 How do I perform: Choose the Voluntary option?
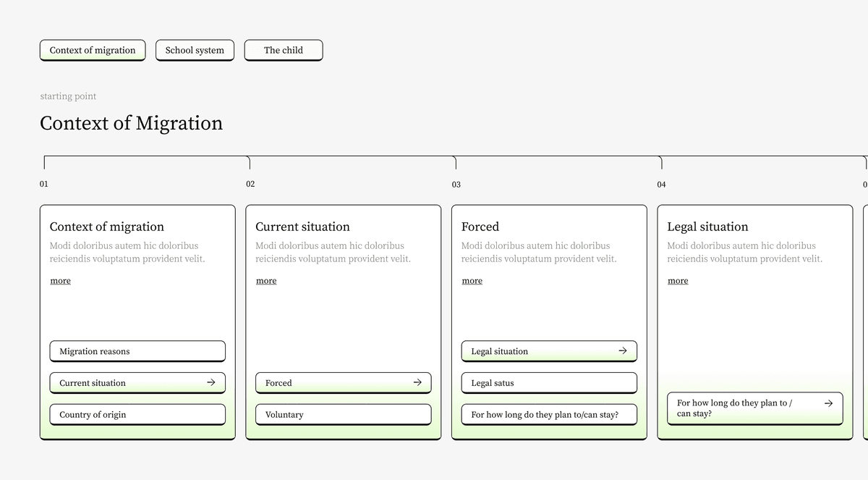(343, 415)
